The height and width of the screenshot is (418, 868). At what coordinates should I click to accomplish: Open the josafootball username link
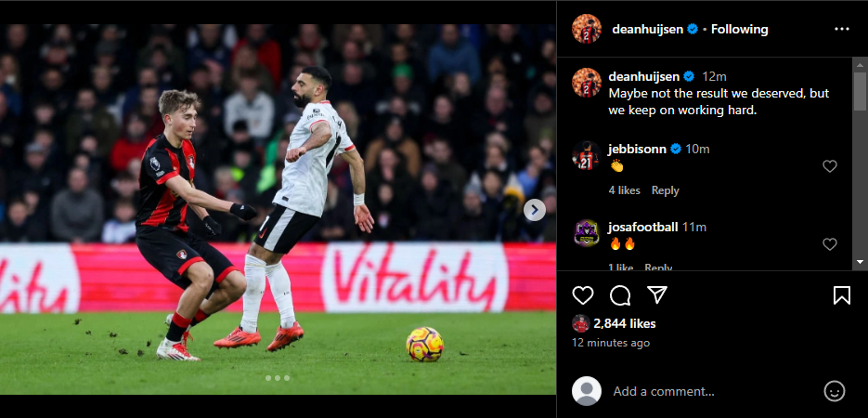pos(642,227)
